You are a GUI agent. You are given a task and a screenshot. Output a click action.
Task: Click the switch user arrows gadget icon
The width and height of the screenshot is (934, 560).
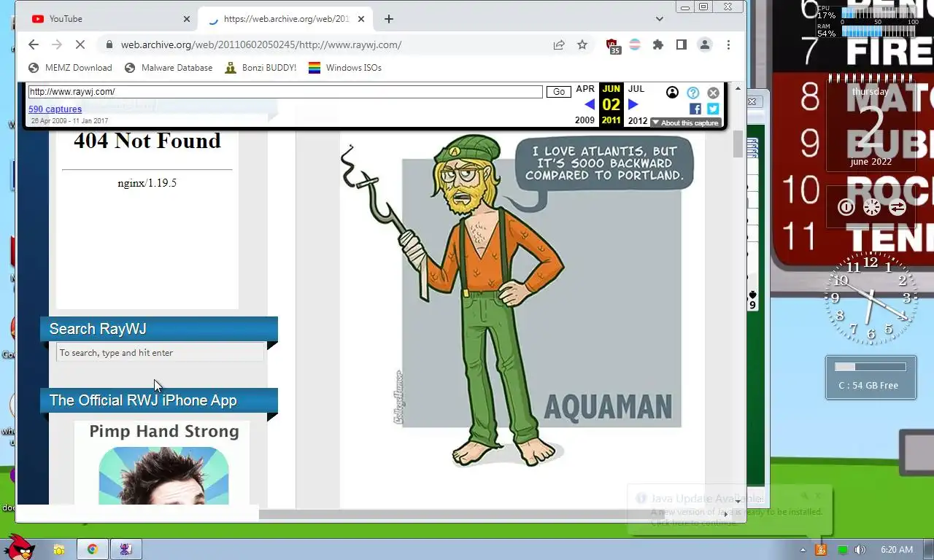(898, 207)
